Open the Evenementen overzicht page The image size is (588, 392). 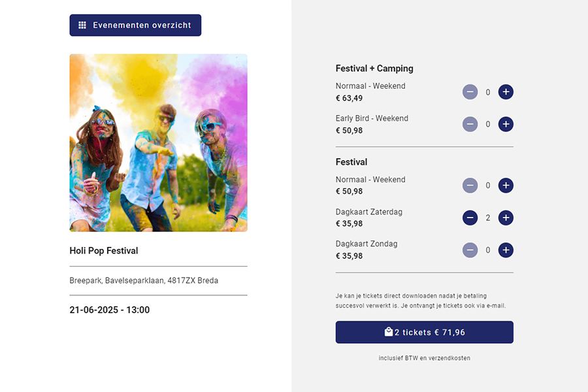(135, 25)
